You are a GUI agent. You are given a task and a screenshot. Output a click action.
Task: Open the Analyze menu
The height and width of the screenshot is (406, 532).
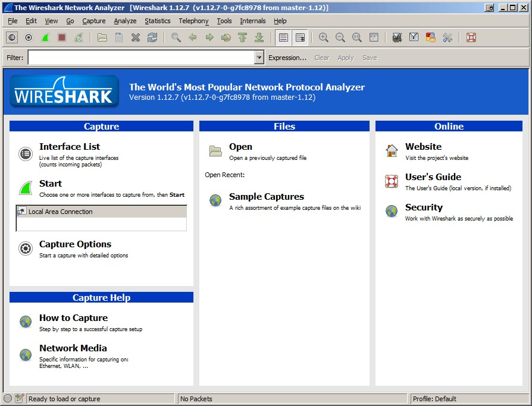125,21
